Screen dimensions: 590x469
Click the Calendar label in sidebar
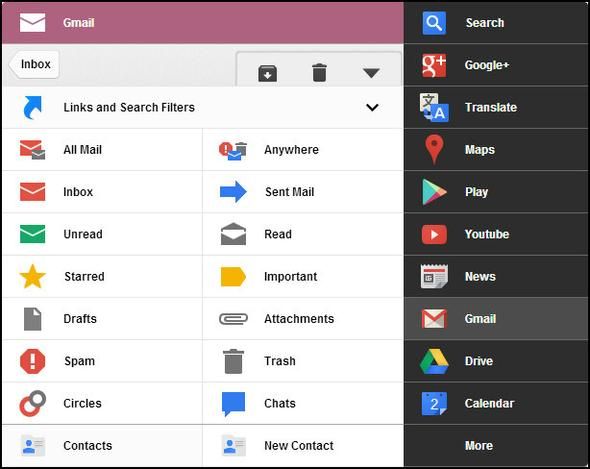tap(489, 404)
